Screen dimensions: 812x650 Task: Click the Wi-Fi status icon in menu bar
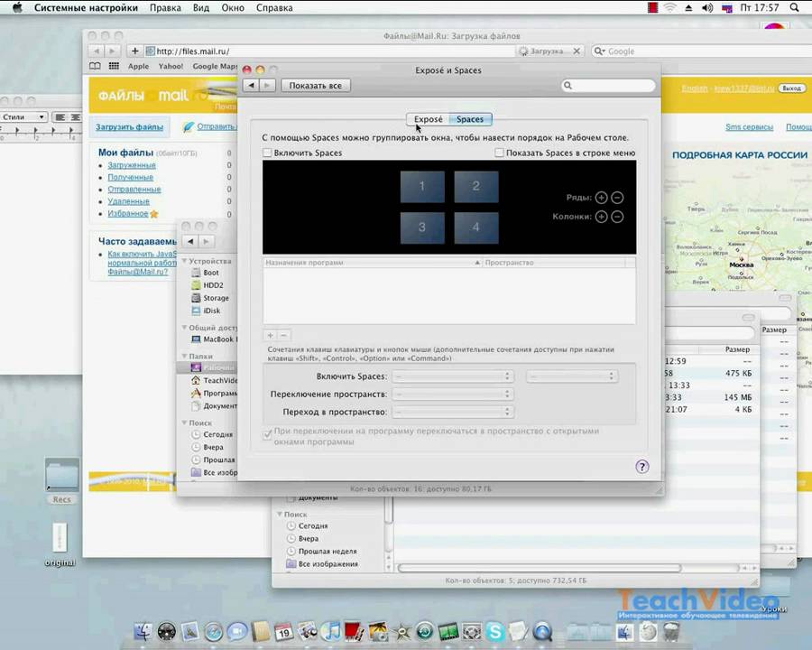point(670,8)
